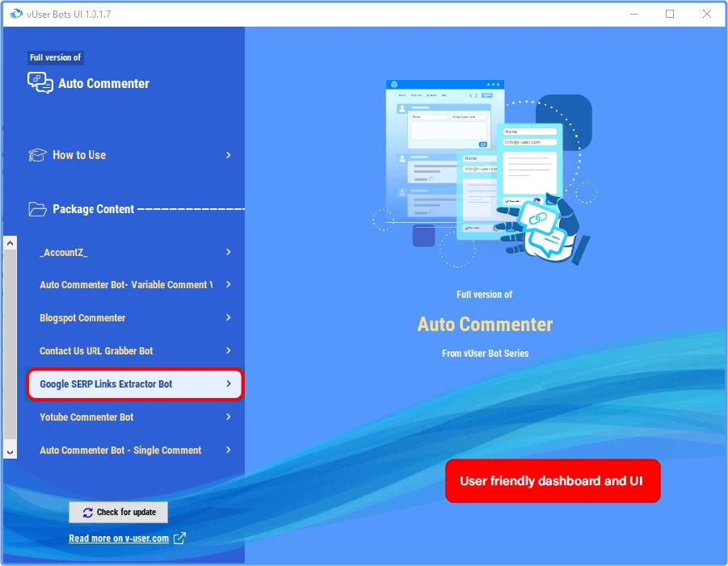Screen dimensions: 728x566
Task: Click the Package Content folder icon
Action: coord(37,209)
